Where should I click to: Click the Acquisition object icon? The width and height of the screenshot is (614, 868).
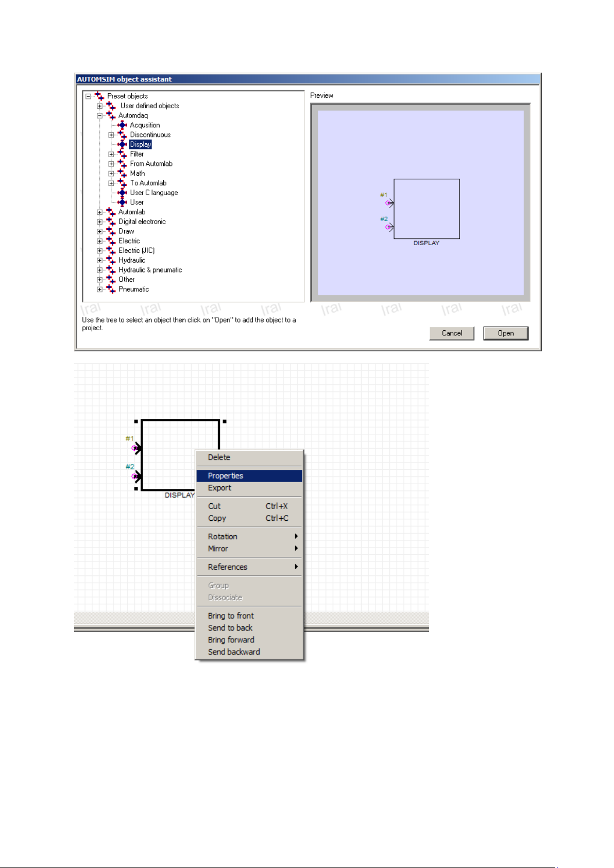click(x=122, y=125)
